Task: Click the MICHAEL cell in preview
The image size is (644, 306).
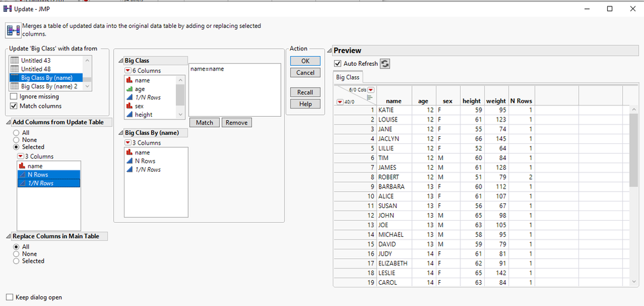Action: [395, 234]
